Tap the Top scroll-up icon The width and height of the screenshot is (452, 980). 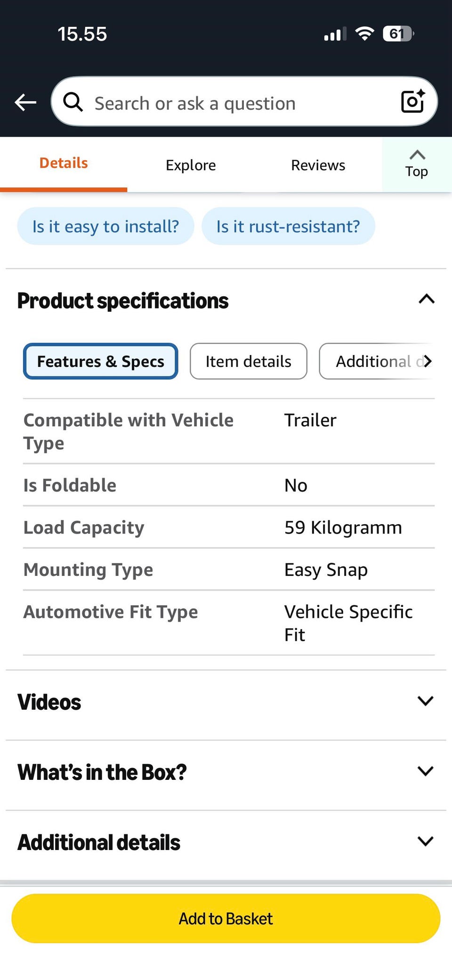tap(417, 164)
